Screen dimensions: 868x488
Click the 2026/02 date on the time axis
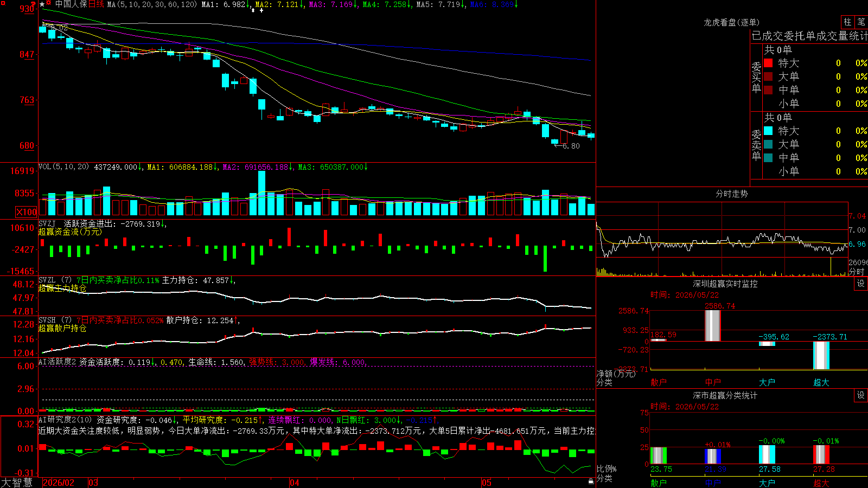pos(59,483)
